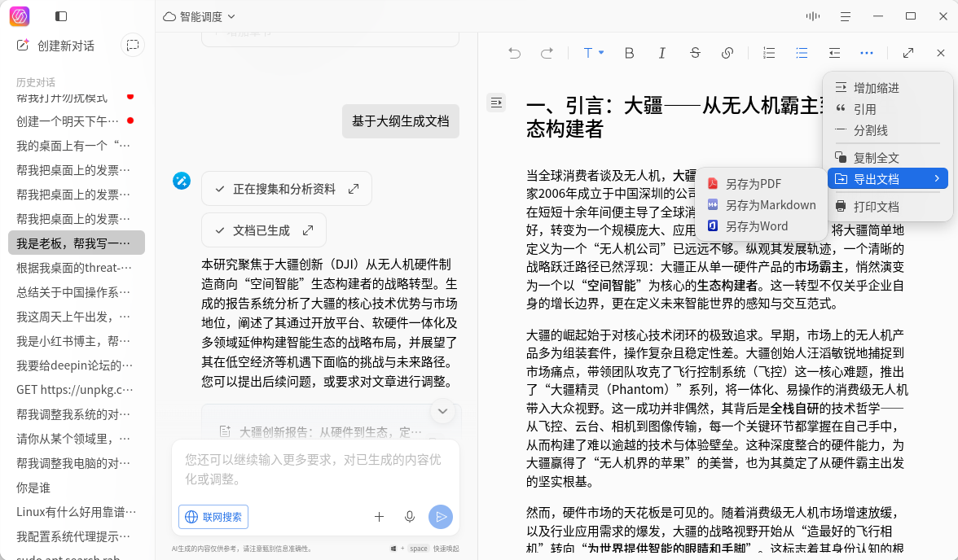Image resolution: width=958 pixels, height=560 pixels.
Task: Open 导出文档 submenu
Action: (888, 179)
